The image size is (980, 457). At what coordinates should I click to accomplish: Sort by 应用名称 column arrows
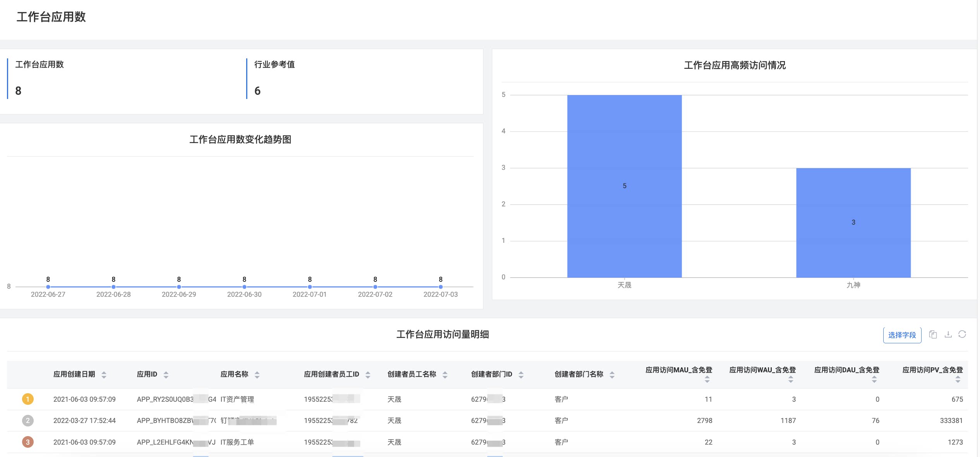pos(257,375)
